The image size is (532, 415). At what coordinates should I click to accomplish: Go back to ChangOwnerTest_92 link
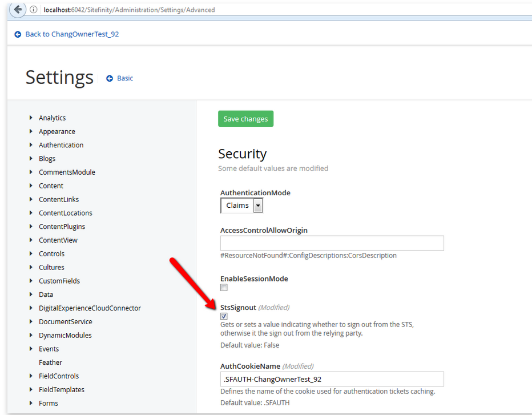72,34
